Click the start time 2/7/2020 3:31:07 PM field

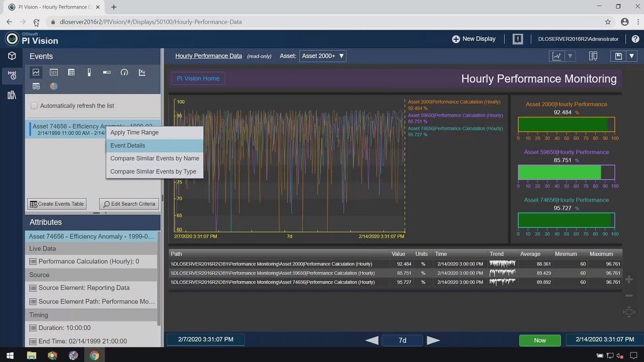(x=206, y=339)
